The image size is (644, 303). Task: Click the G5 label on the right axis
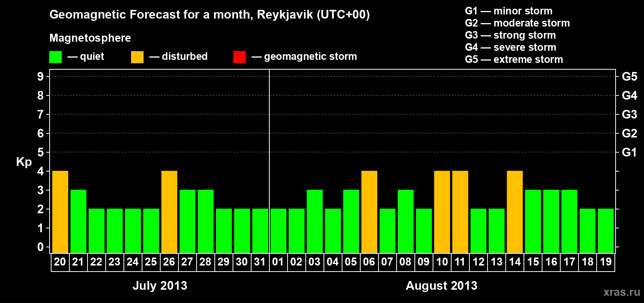coord(630,77)
